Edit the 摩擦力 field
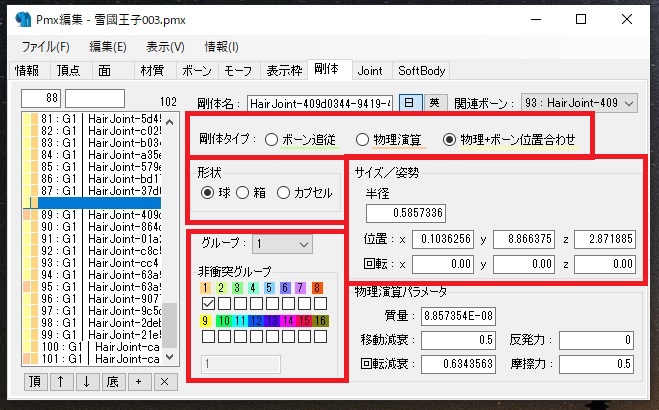 click(596, 364)
